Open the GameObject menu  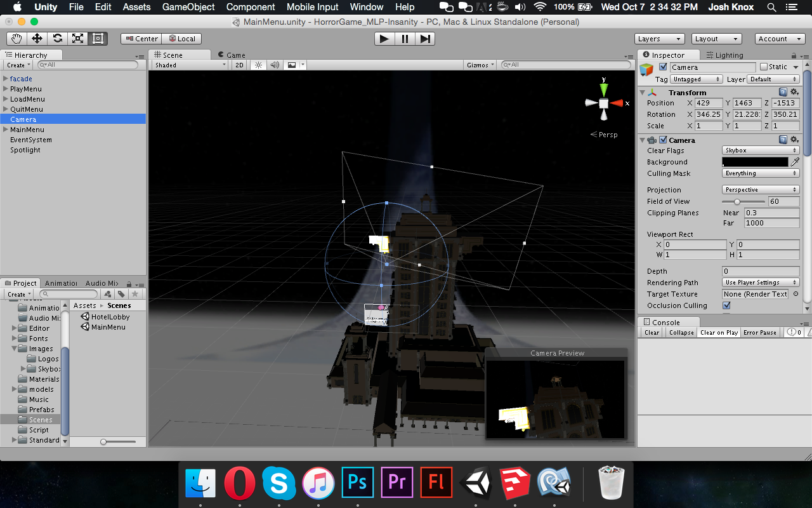(x=188, y=7)
